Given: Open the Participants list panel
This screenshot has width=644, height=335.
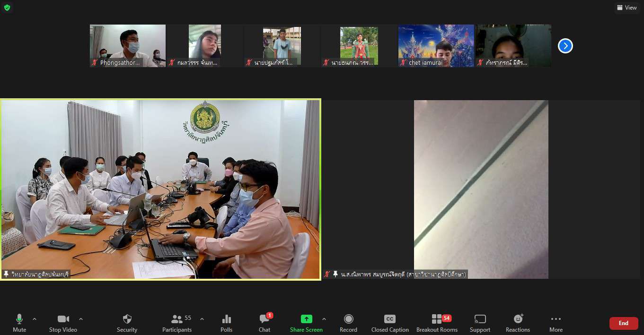Looking at the screenshot, I should (x=177, y=323).
